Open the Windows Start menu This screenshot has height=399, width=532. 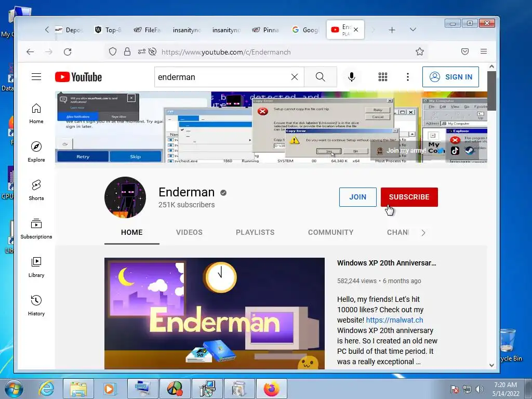[14, 389]
